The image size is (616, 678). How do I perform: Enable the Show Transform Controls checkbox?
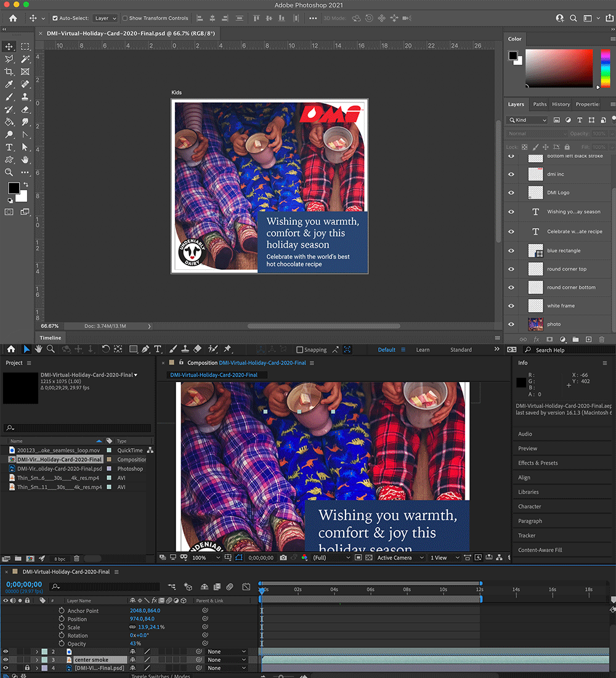tap(125, 18)
